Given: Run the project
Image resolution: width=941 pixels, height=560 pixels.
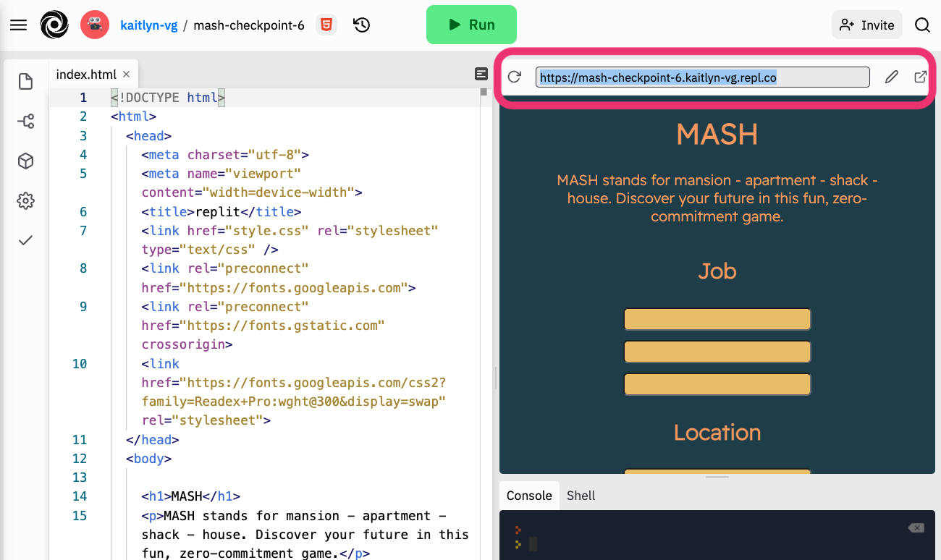Looking at the screenshot, I should click(471, 25).
